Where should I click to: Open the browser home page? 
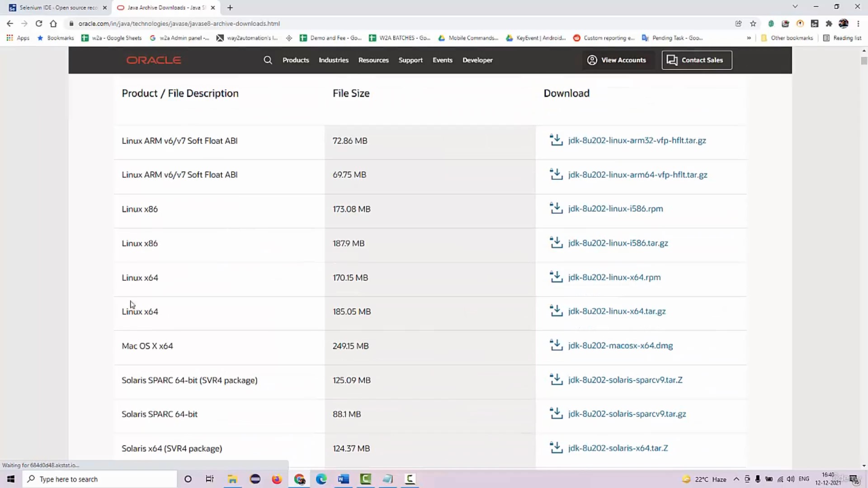point(53,23)
